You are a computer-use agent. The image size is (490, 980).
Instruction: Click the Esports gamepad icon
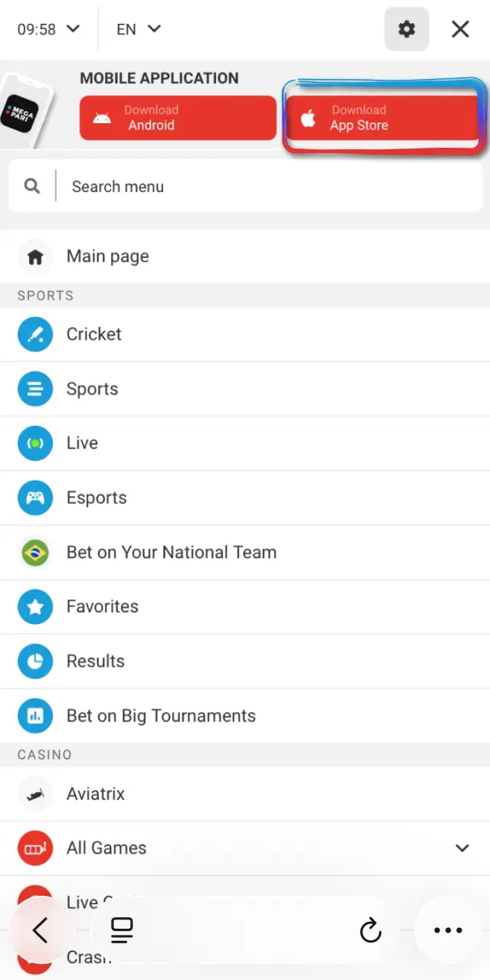pos(35,498)
